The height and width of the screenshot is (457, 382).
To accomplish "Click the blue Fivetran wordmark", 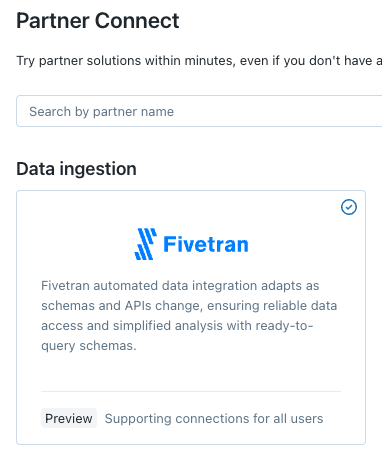I will [206, 244].
